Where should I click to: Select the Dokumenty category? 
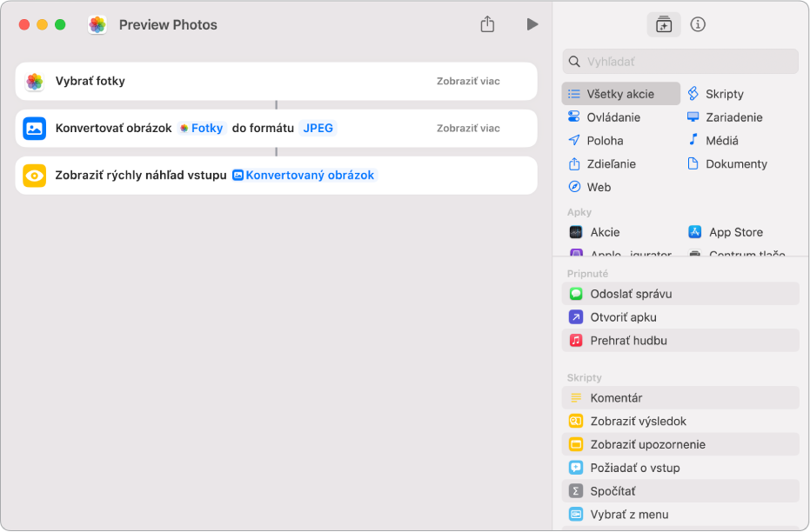726,164
